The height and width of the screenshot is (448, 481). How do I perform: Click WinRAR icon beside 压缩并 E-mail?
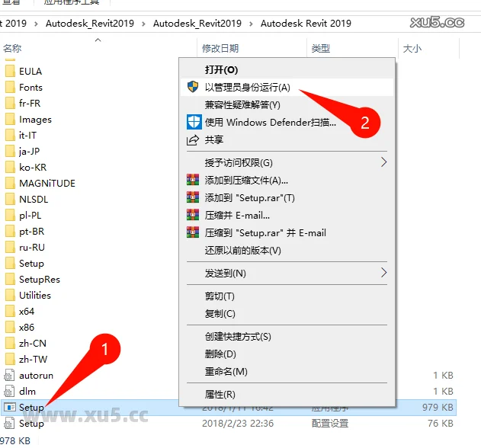pos(193,216)
